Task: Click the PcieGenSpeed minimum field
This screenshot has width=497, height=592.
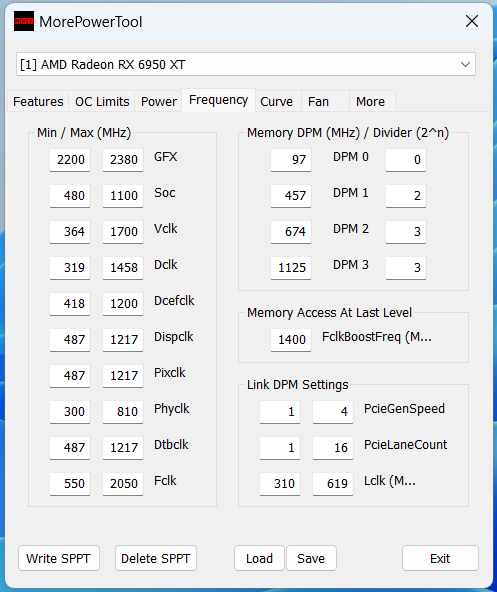Action: tap(280, 412)
